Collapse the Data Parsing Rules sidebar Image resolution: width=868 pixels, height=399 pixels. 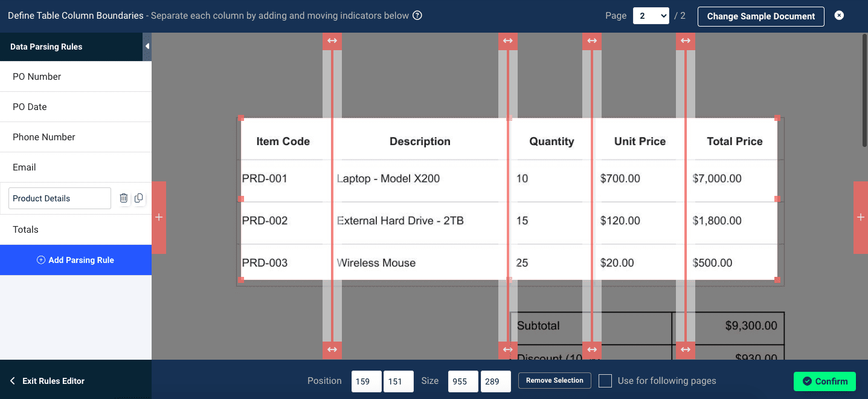pos(147,45)
